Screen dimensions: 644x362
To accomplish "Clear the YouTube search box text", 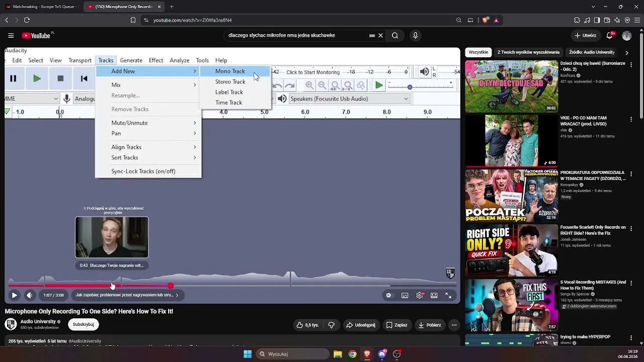I will click(x=381, y=36).
